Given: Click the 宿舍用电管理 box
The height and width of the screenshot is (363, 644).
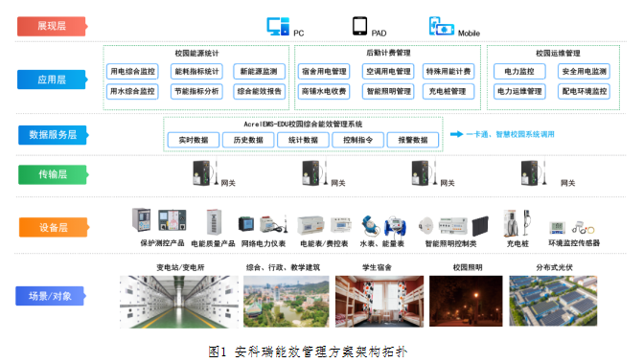Looking at the screenshot, I should (324, 72).
